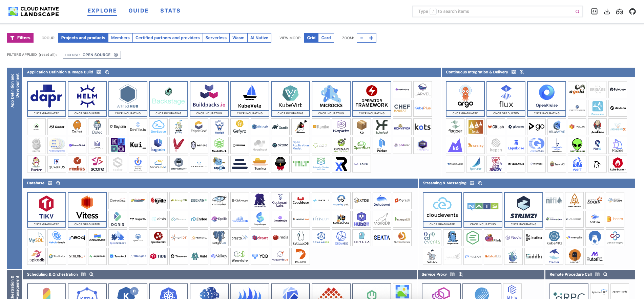The width and height of the screenshot is (644, 299).
Task: Select the Projects and products group
Action: coord(83,38)
